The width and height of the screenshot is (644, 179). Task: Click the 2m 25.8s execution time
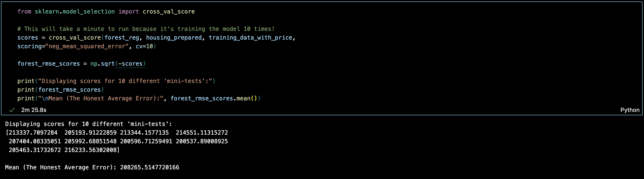coord(34,110)
